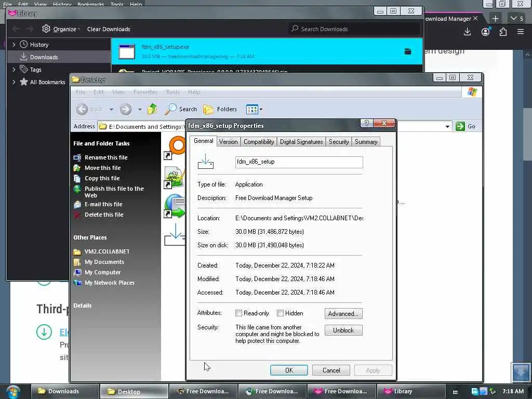The width and height of the screenshot is (532, 399).
Task: Click Clear Downloads in Library
Action: click(109, 29)
